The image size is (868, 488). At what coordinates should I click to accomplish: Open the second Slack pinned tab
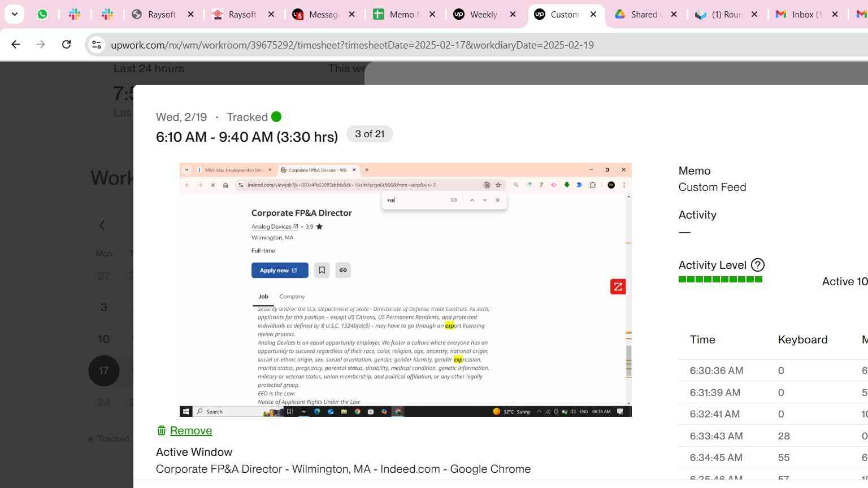[x=107, y=14]
